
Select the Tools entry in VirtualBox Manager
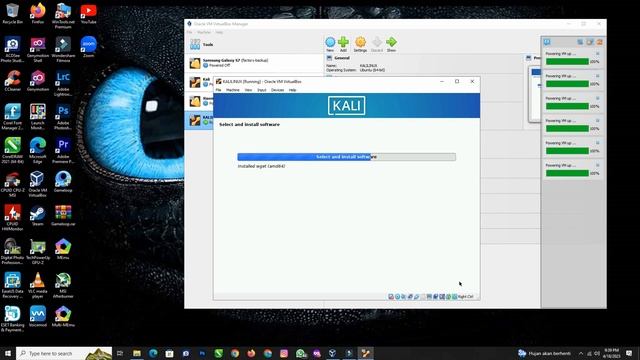tap(254, 44)
